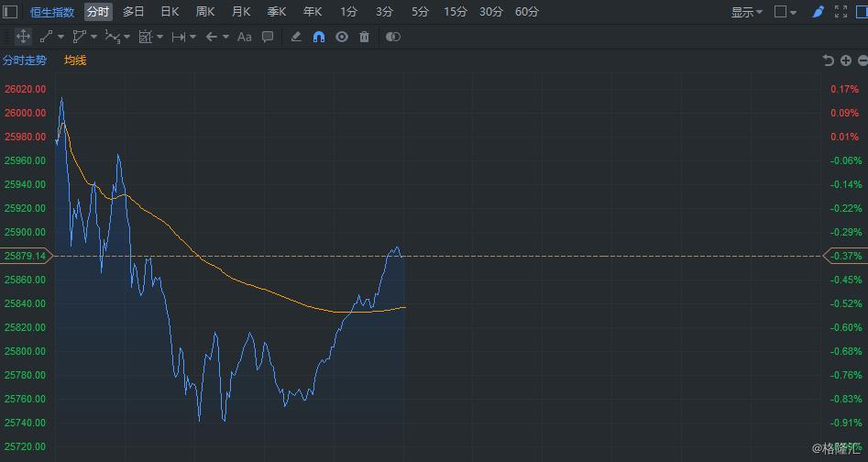Expand the line drawing tool dropdown arrow
868x462 pixels.
pyautogui.click(x=61, y=37)
